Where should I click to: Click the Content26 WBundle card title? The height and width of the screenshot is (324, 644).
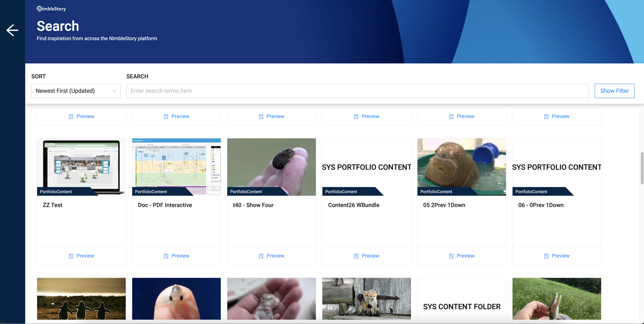(354, 205)
